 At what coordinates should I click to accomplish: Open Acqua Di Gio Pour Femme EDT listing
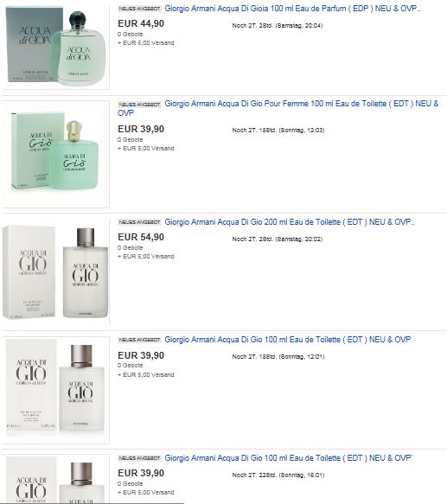pos(278,108)
